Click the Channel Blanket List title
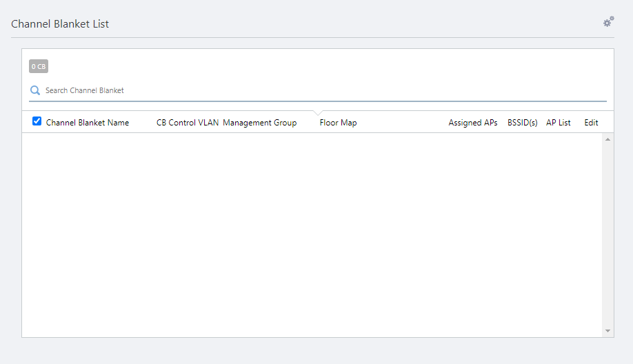 click(x=60, y=24)
